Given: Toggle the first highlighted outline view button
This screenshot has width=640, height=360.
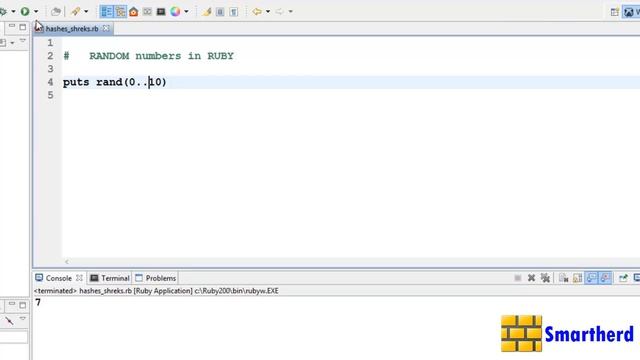Looking at the screenshot, I should point(107,11).
